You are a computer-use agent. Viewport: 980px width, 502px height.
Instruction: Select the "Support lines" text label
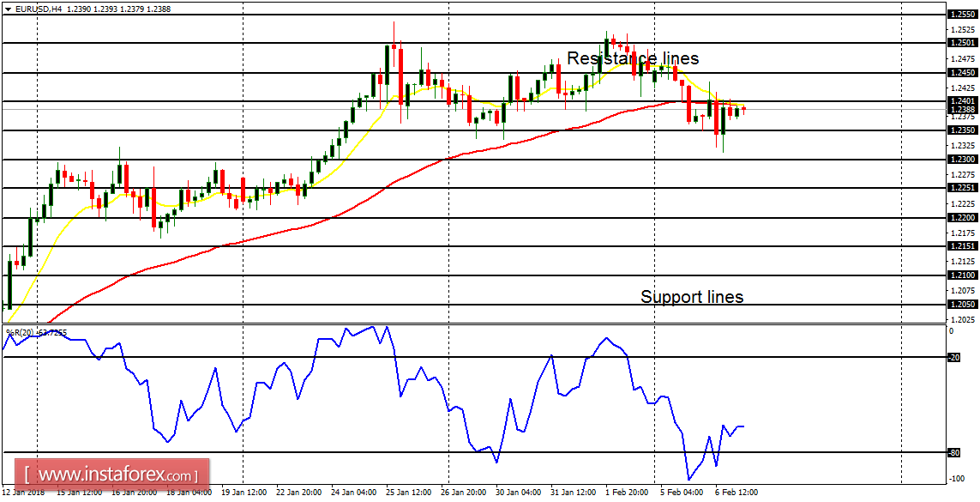pos(692,296)
